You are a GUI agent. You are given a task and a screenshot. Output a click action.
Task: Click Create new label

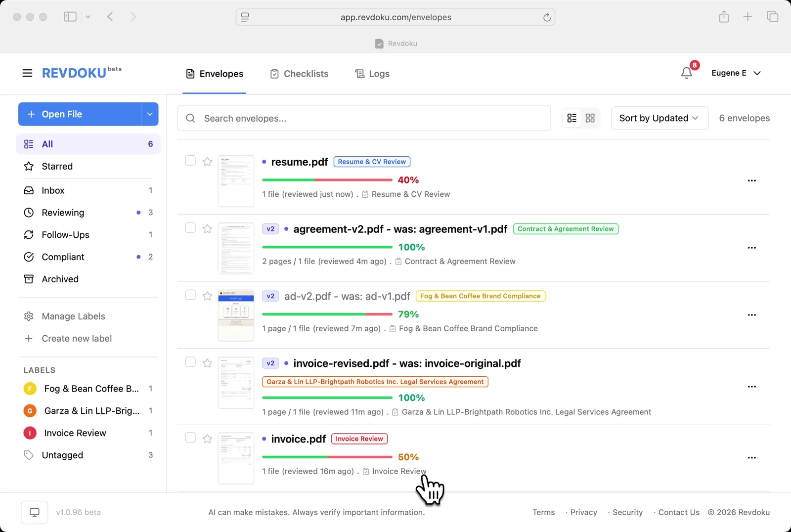pyautogui.click(x=76, y=338)
